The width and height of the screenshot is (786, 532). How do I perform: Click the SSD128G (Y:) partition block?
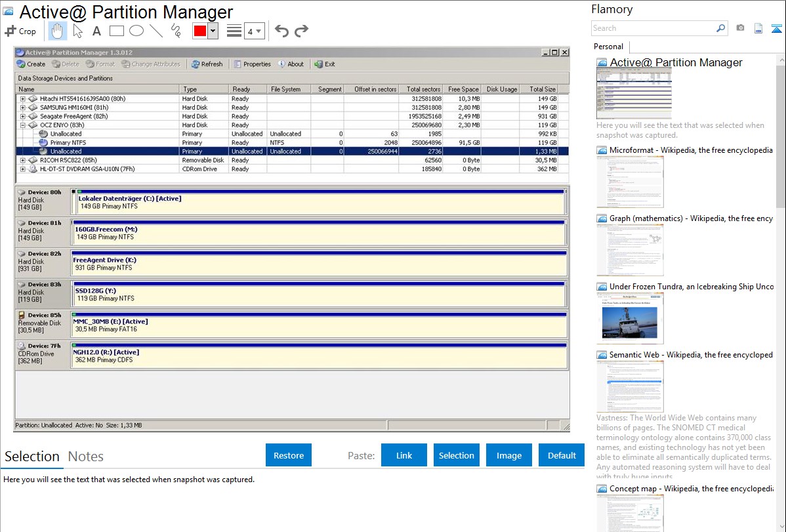tap(320, 295)
